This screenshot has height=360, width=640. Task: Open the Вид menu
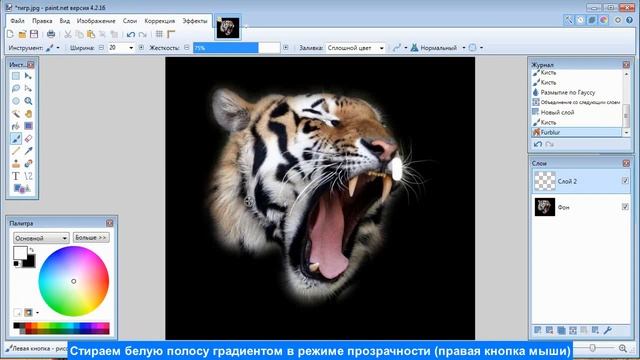[x=64, y=21]
